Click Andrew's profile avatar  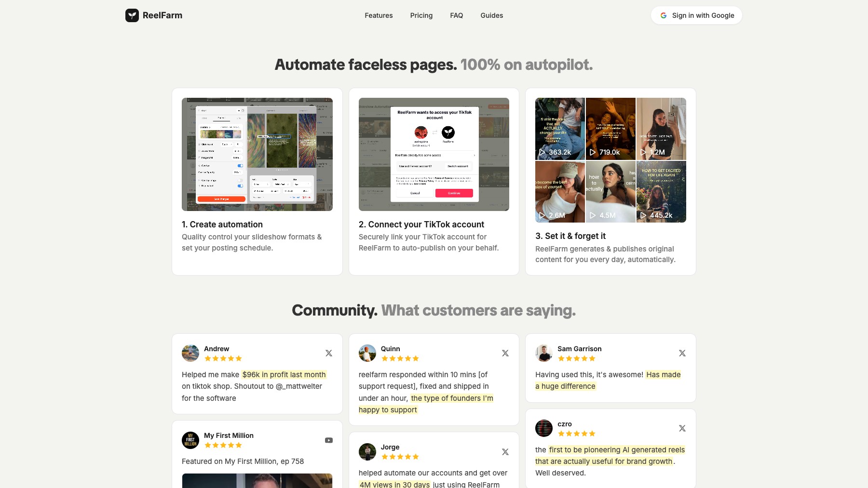pos(190,353)
